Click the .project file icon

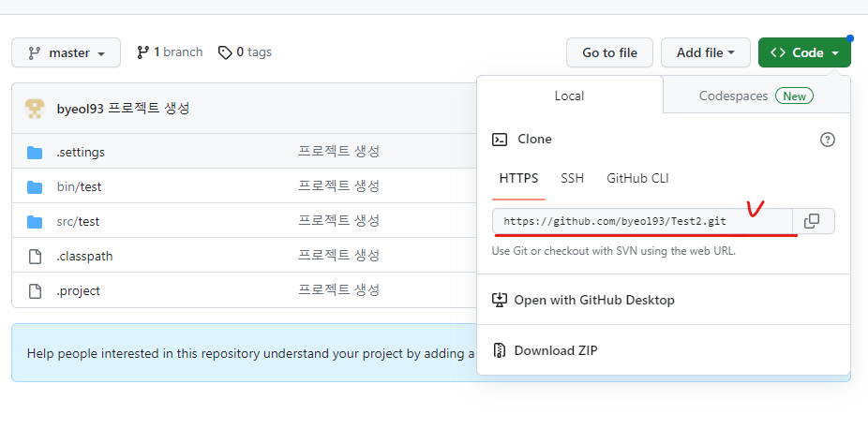pyautogui.click(x=35, y=290)
